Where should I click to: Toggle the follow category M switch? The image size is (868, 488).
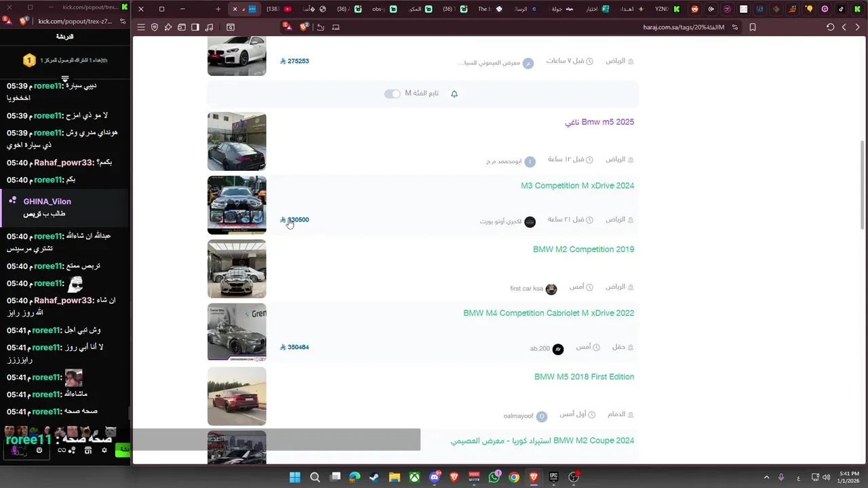(x=393, y=94)
